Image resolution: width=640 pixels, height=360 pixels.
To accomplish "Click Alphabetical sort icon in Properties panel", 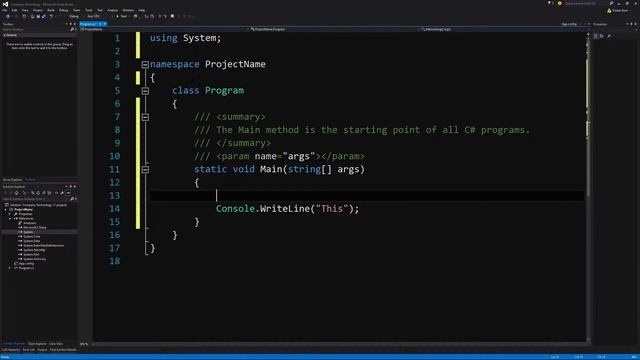I will (601, 36).
